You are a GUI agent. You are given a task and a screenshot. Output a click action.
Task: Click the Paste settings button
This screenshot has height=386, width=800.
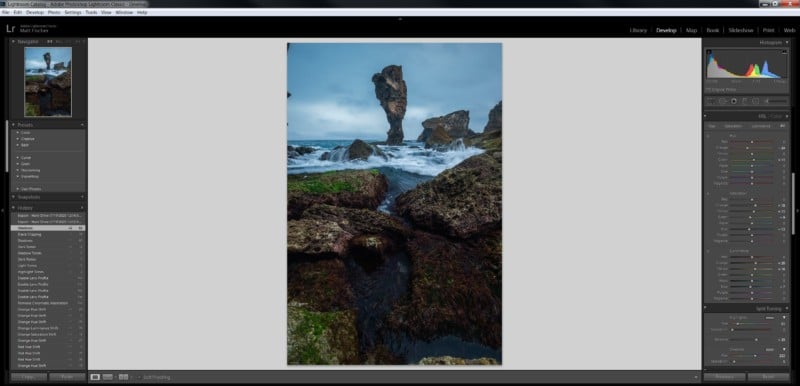67,377
